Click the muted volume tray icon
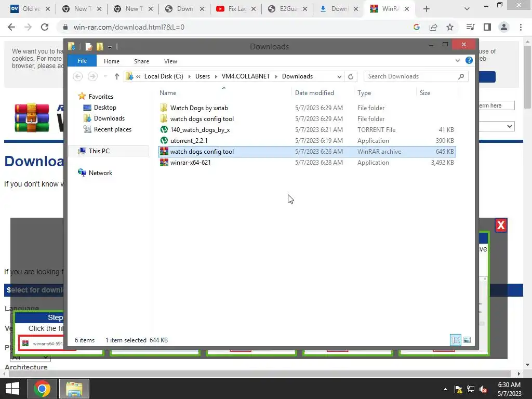The height and width of the screenshot is (399, 532). [483, 389]
